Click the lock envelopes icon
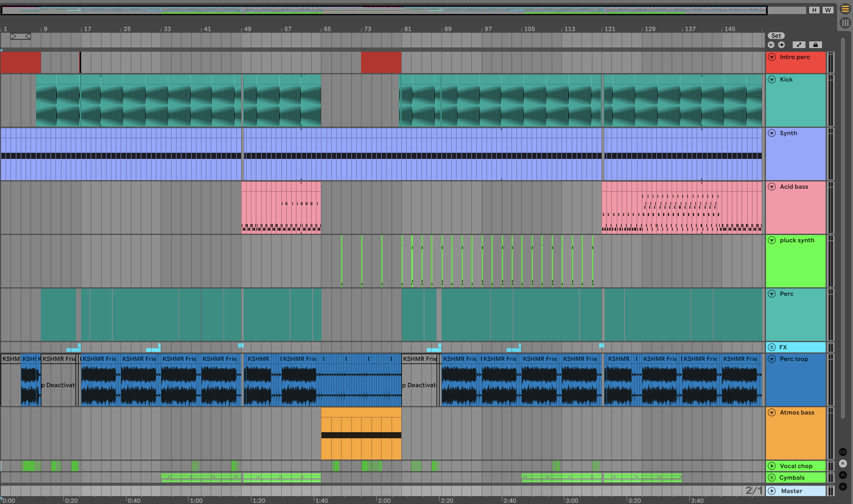 click(815, 45)
